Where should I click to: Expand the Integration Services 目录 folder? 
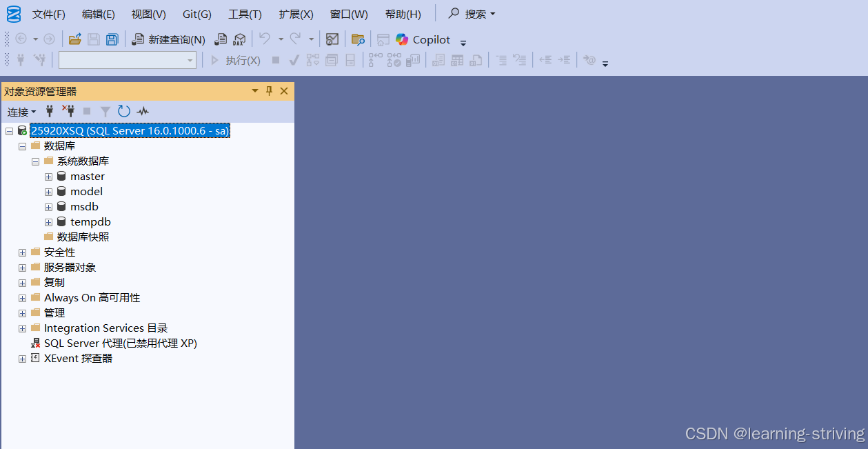click(x=23, y=328)
